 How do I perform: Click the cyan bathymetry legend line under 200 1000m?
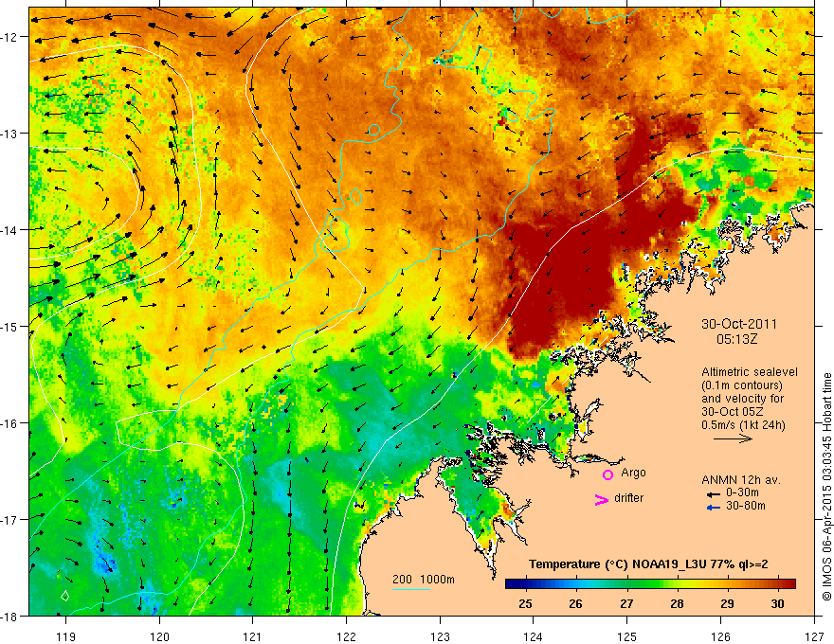pyautogui.click(x=411, y=589)
